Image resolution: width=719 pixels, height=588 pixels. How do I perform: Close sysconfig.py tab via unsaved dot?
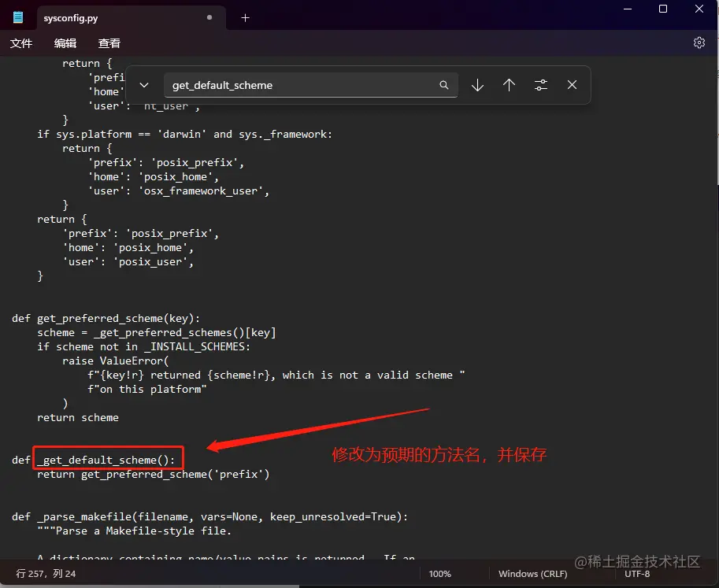tap(209, 17)
